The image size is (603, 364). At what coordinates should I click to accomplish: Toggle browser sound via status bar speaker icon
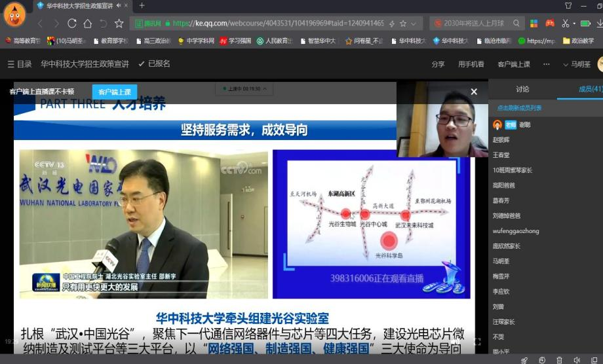pyautogui.click(x=577, y=360)
